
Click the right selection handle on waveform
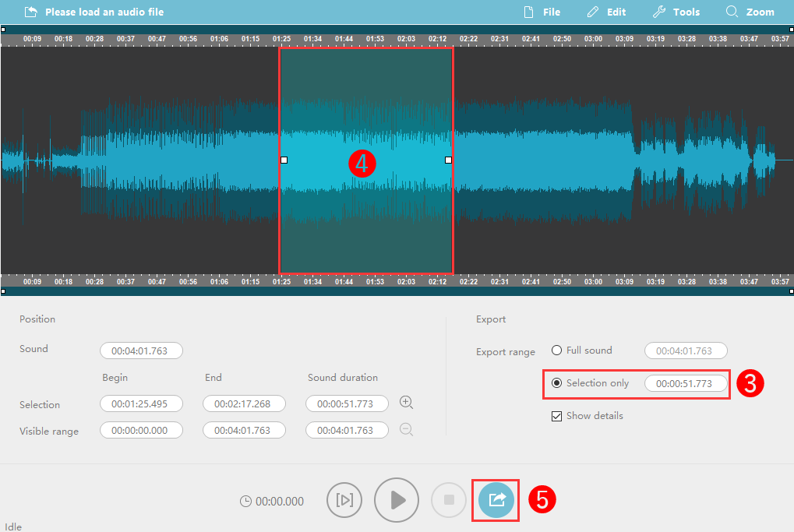(448, 160)
